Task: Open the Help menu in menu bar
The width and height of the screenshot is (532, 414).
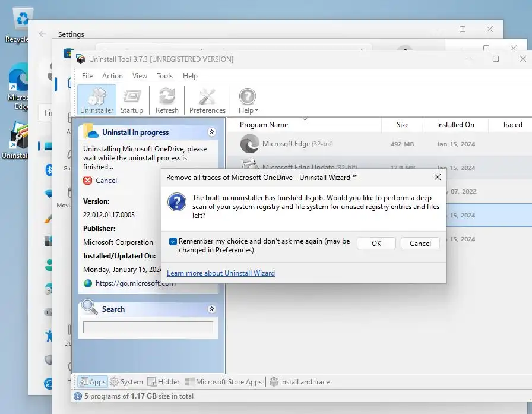Action: pos(190,75)
